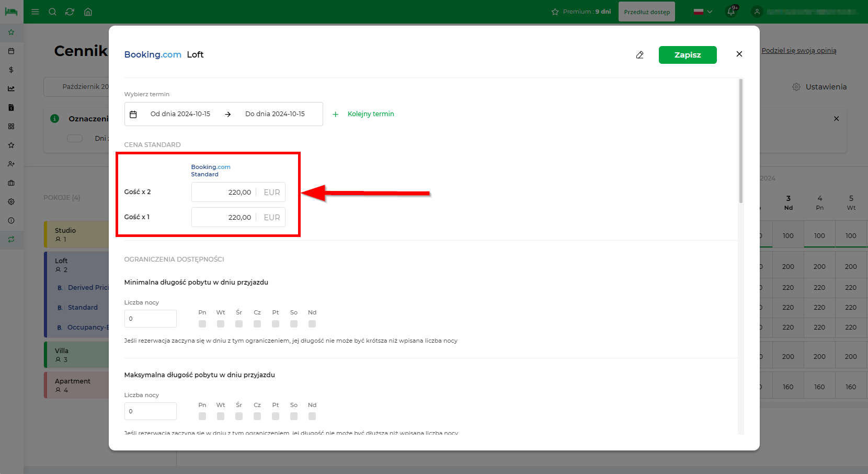Click Apartment price 160 for day 5 Wt
Viewport: 868px width, 474px height.
(851, 387)
